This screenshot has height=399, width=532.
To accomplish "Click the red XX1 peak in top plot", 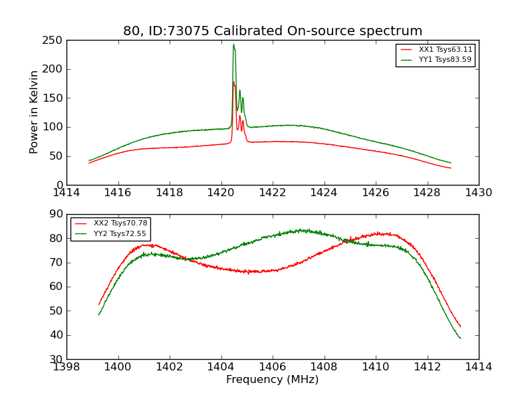I will click(233, 82).
